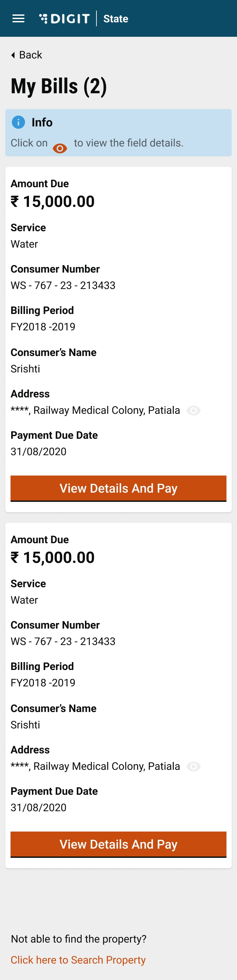Click the blue Info circle icon

tap(18, 122)
